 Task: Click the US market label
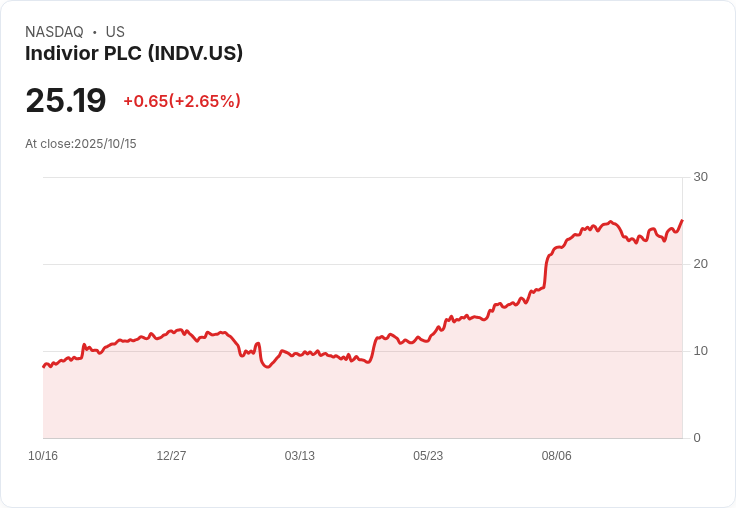tap(115, 32)
